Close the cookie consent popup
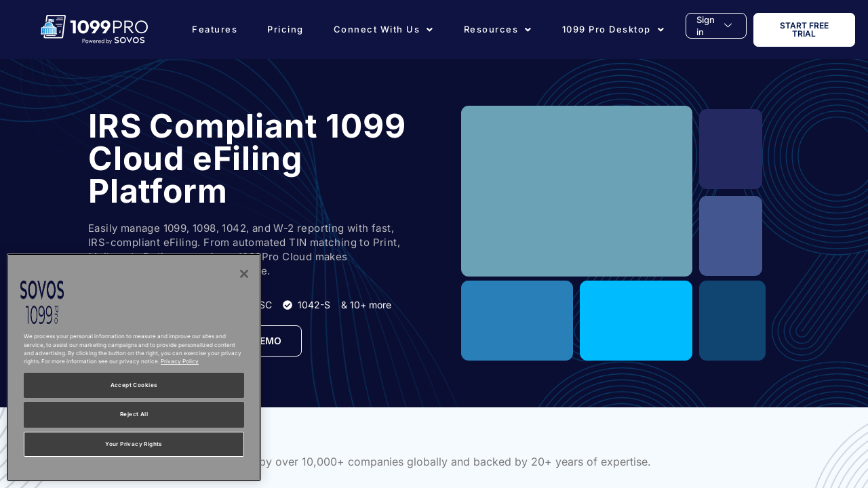The image size is (868, 488). [x=244, y=274]
